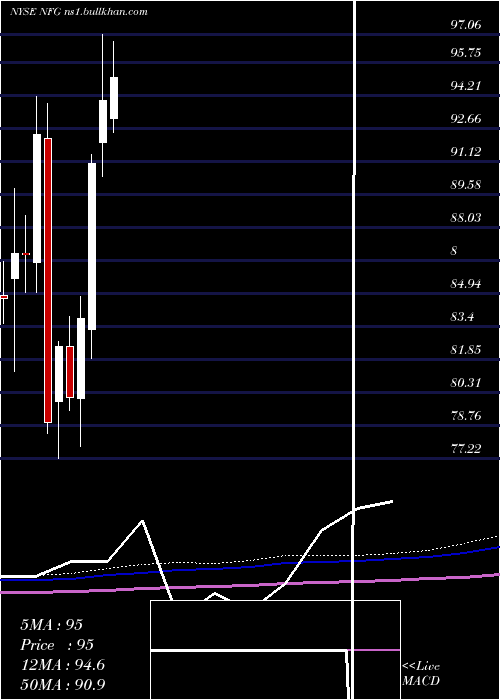The height and width of the screenshot is (700, 500).
Task: Click the 95.75 price level label
Action: 466,53
